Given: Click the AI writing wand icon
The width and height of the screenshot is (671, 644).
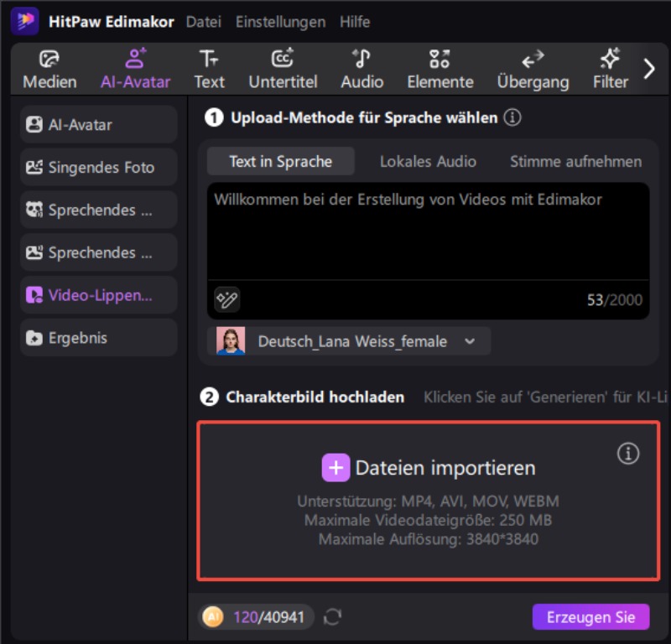Looking at the screenshot, I should pyautogui.click(x=226, y=299).
